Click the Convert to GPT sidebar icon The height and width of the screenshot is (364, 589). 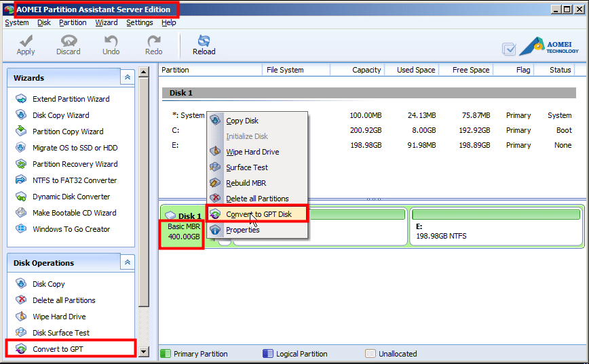[x=21, y=348]
